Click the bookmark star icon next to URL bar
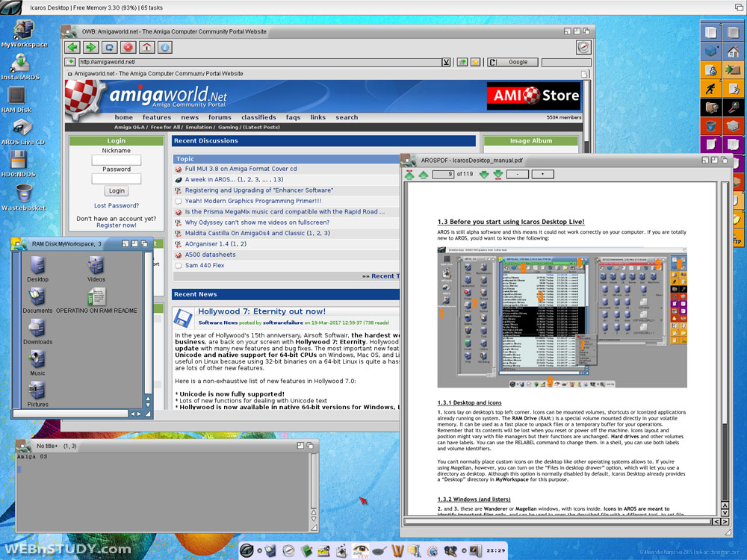The width and height of the screenshot is (747, 560). coord(475,62)
